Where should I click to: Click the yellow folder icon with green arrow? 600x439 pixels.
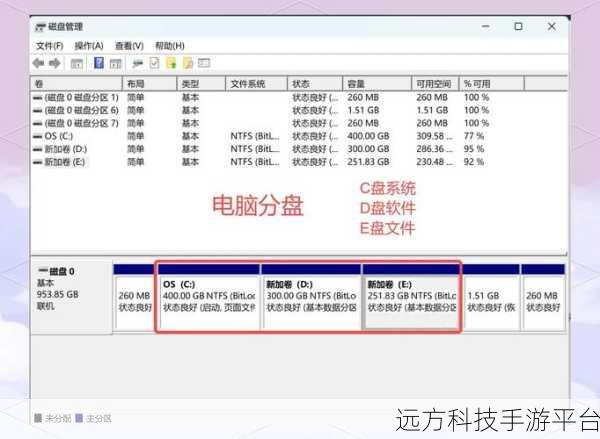(171, 63)
